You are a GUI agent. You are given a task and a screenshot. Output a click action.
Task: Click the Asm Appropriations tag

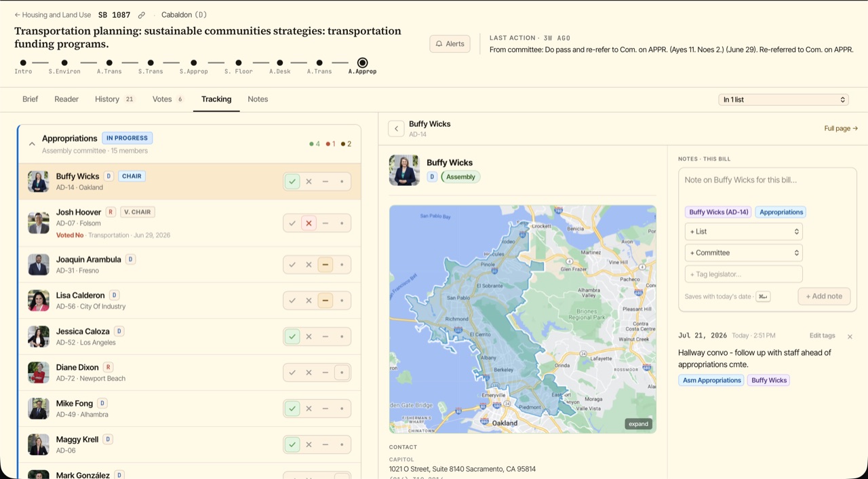[x=711, y=381]
